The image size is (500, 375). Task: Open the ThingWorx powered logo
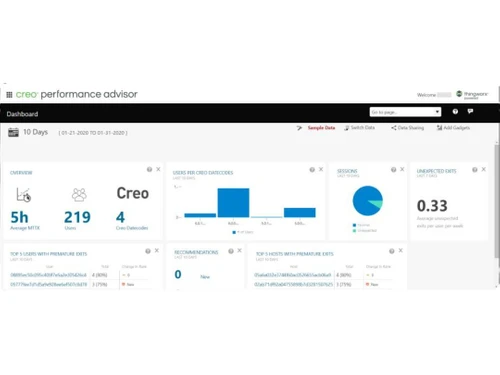472,95
